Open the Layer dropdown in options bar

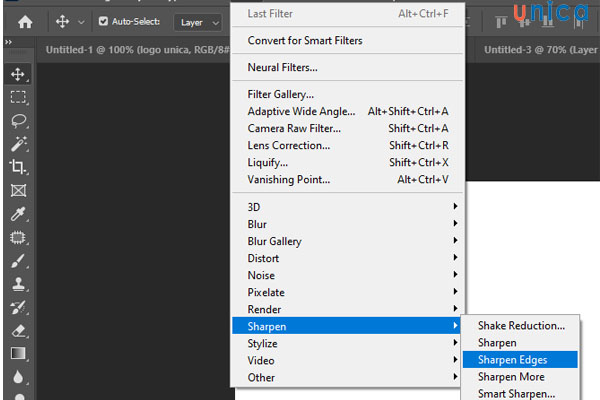click(x=198, y=21)
